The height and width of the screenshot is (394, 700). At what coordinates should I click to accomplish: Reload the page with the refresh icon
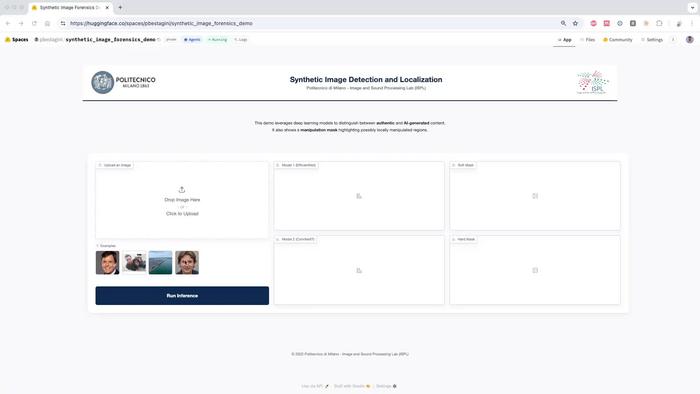click(34, 23)
